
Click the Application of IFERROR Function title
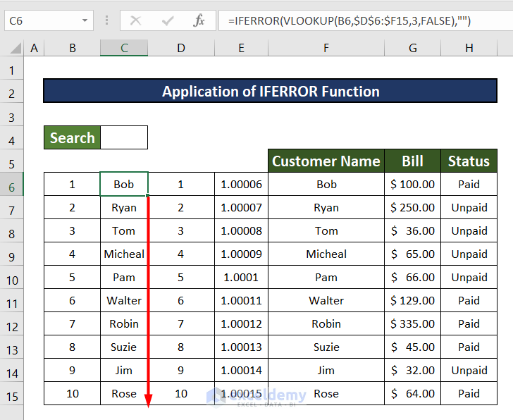pos(271,92)
